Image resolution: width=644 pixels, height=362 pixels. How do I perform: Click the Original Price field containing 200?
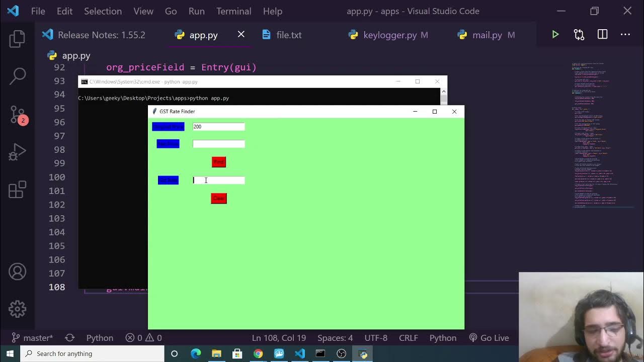click(218, 127)
